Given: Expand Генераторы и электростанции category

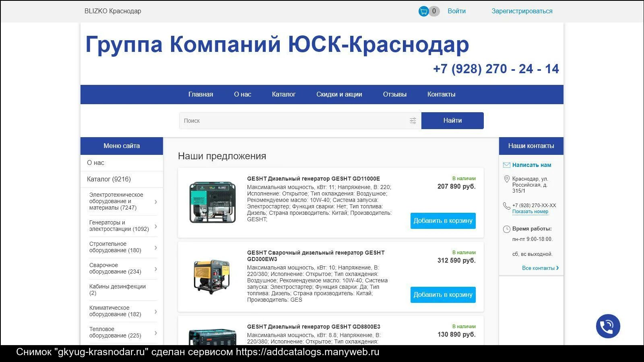Looking at the screenshot, I should [156, 226].
